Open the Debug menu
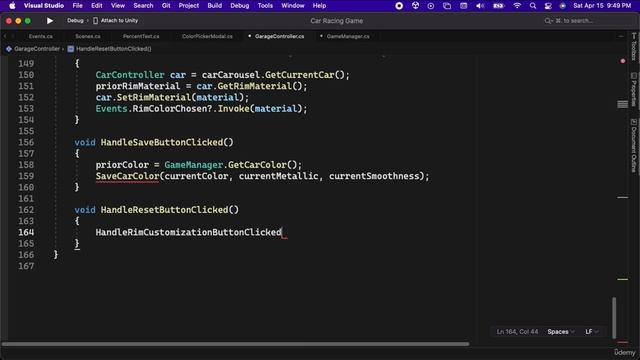Screen dimensions: 640x360 (x=240, y=6)
